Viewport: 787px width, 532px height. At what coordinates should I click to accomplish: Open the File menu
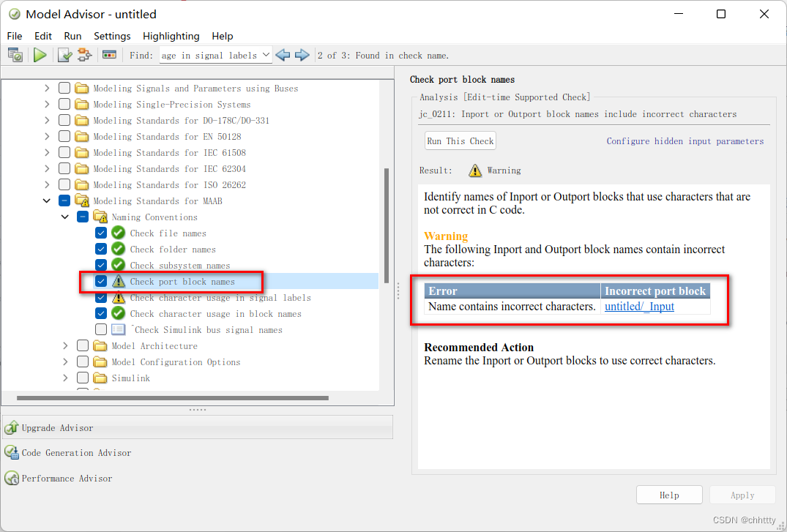[15, 36]
